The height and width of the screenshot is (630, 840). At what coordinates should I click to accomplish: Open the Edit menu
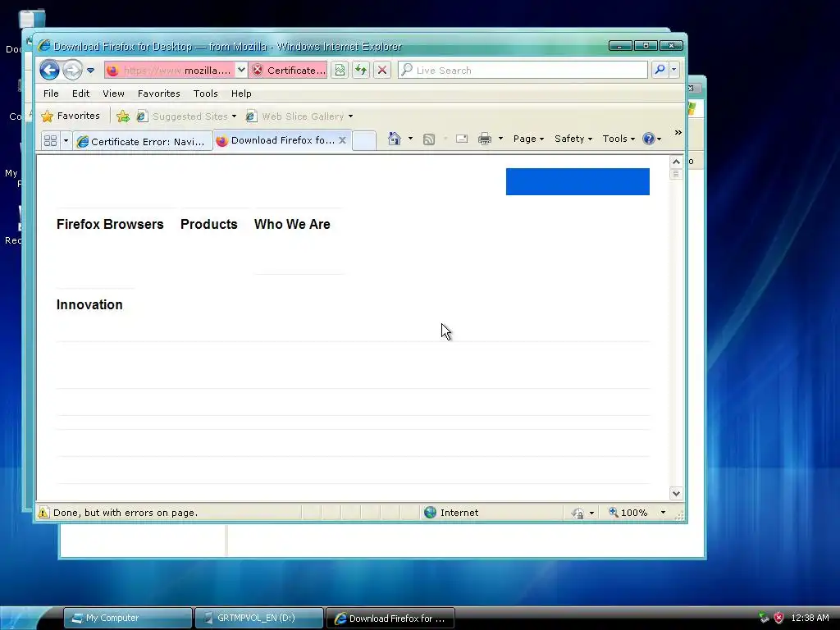(81, 94)
